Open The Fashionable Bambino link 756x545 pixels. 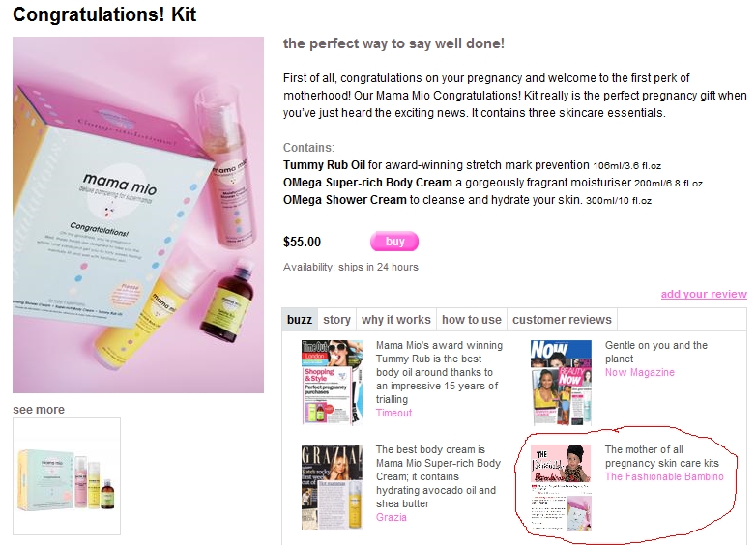click(x=664, y=476)
